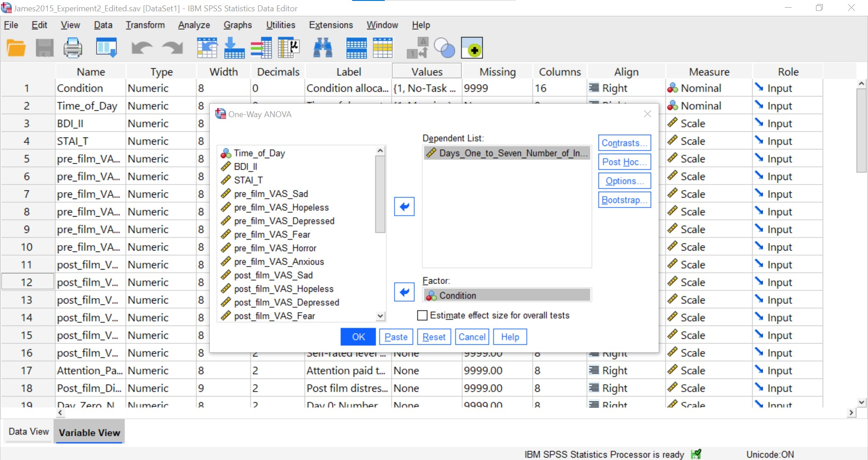Click Condition values cell {1, No-Task
The image size is (868, 460).
click(426, 88)
